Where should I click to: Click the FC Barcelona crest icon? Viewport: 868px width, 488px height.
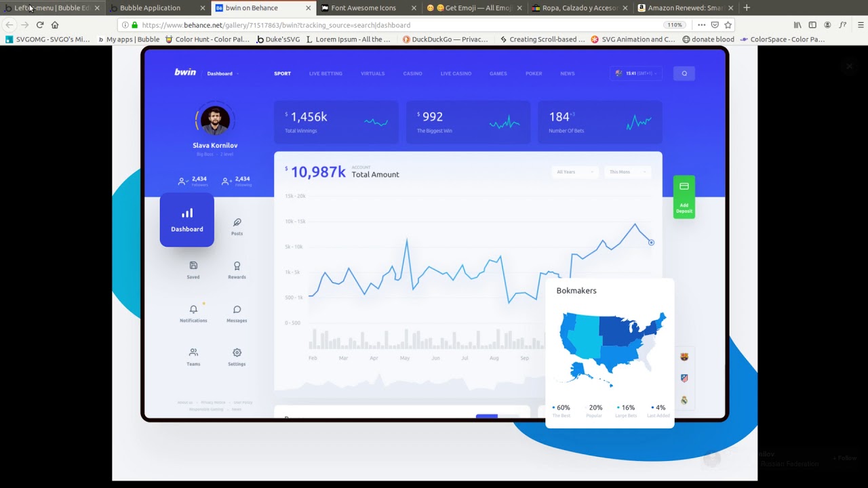click(x=684, y=357)
